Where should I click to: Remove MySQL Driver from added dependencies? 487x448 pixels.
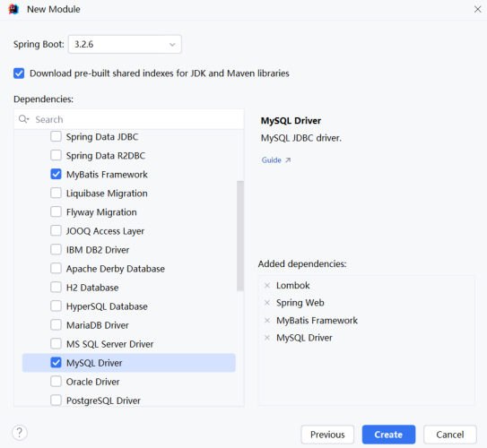tap(267, 338)
